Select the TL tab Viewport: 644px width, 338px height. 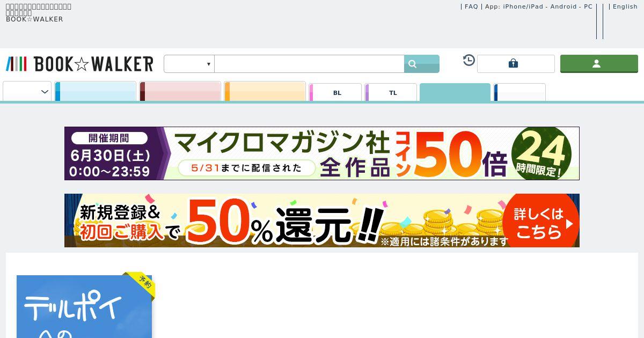(391, 92)
